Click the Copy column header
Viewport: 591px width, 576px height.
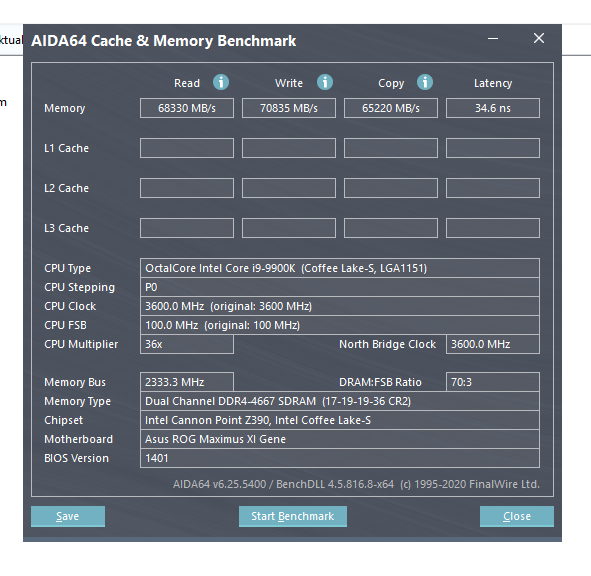(391, 83)
